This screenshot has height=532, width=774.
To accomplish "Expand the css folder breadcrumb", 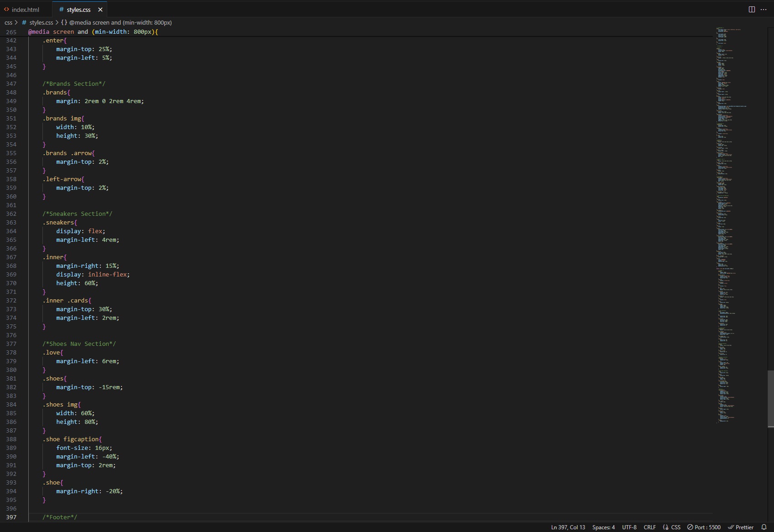I will [8, 22].
